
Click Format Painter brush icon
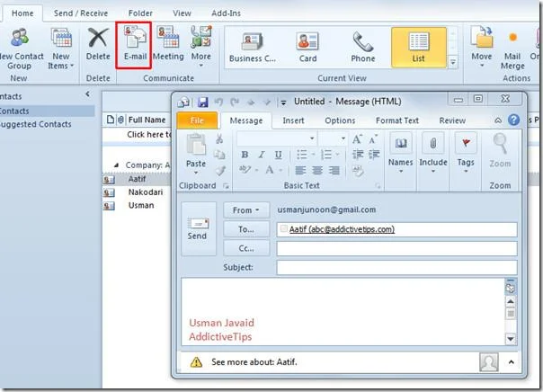(219, 171)
